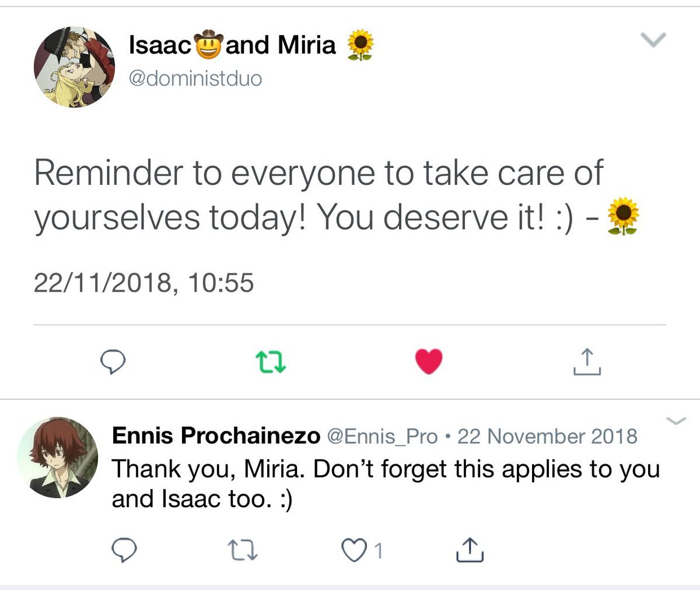Open the @doministduo handle
Viewport: 700px width, 590px height.
[195, 78]
